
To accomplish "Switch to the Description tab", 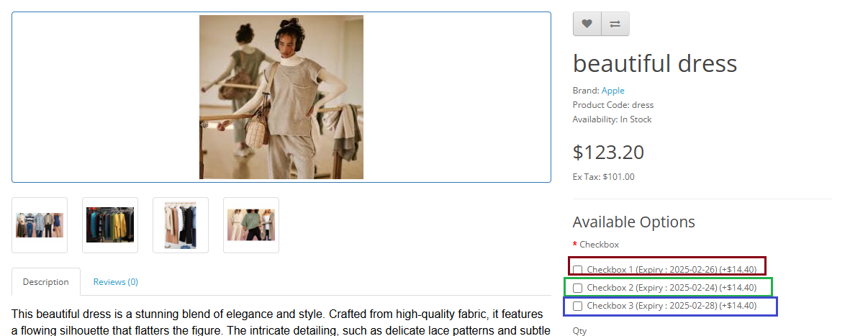I will tap(46, 282).
